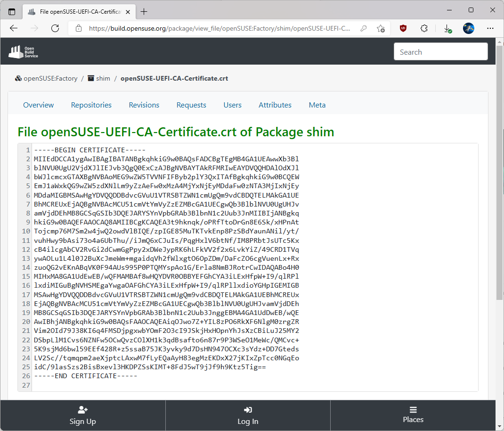This screenshot has width=504, height=431.
Task: Focus the browser address bar URL
Action: point(219,28)
